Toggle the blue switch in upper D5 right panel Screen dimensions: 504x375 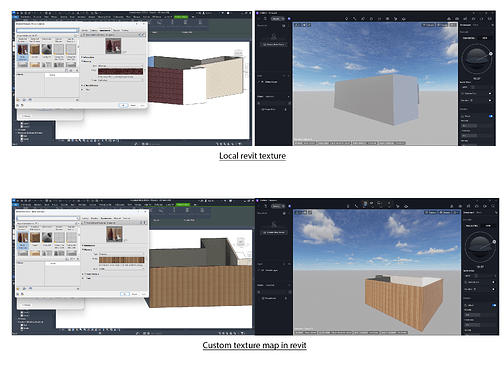491,116
